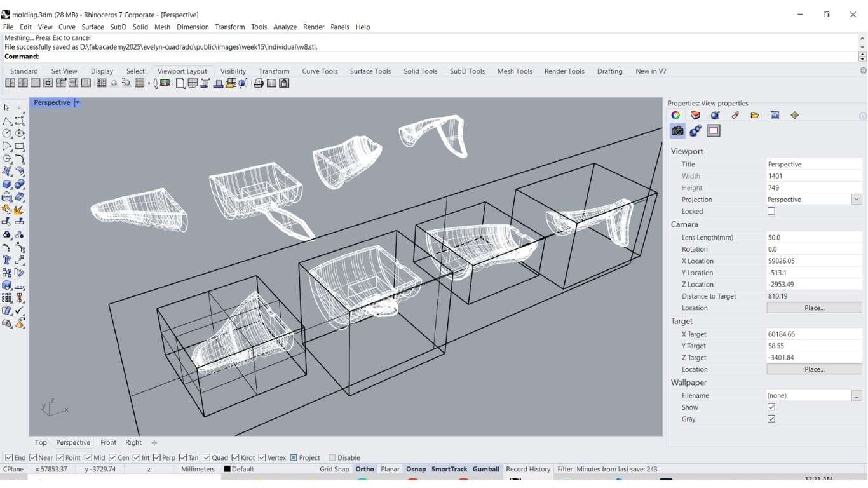Click the 4 Viewports layout icon
This screenshot has height=488, width=868.
click(x=22, y=83)
